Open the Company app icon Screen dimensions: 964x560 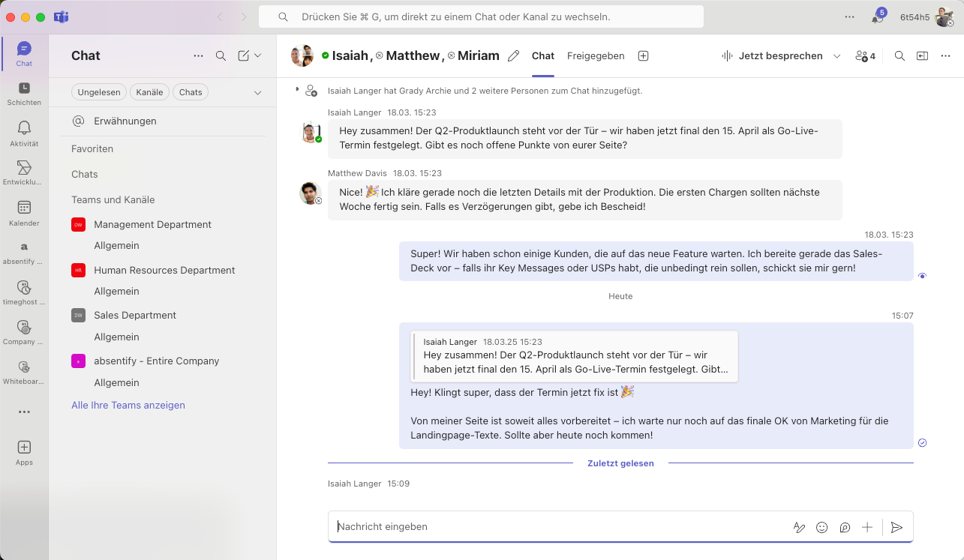[24, 332]
